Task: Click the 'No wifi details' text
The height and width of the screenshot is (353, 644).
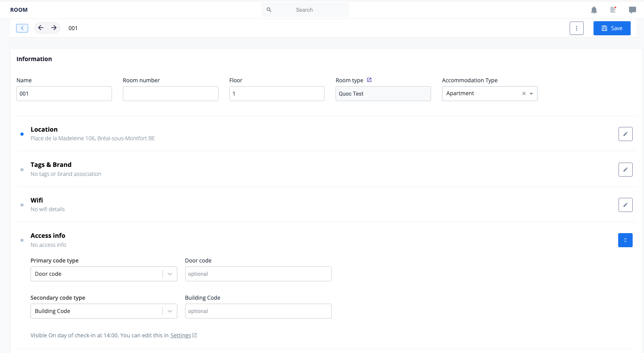Action: pyautogui.click(x=48, y=209)
